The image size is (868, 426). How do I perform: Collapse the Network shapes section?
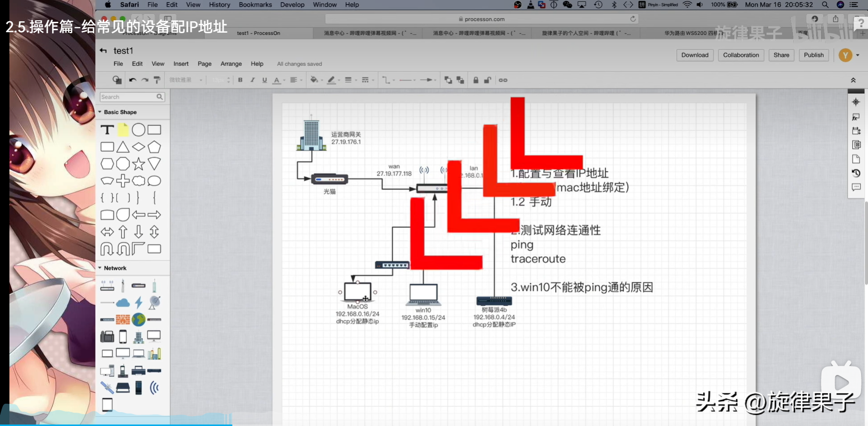100,268
